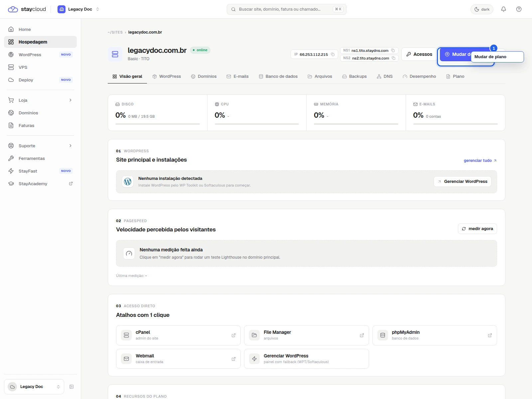Image resolution: width=532 pixels, height=399 pixels.
Task: Open the phpMyAdmin shortcut
Action: click(x=435, y=335)
